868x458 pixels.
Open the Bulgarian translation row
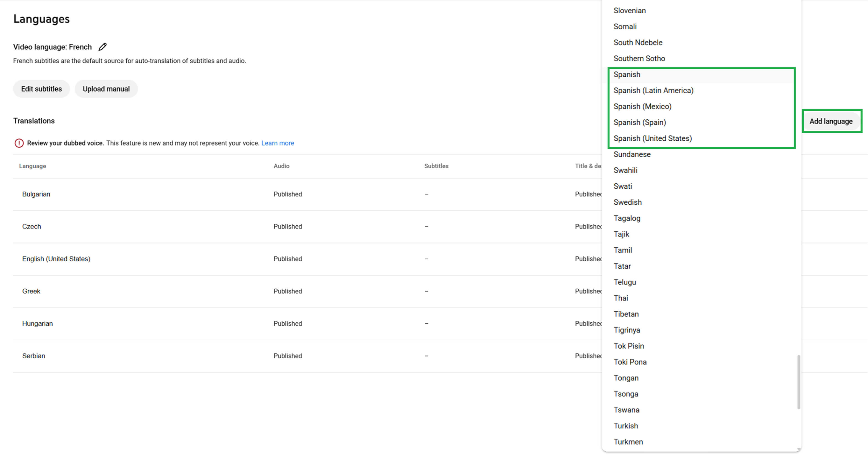307,194
